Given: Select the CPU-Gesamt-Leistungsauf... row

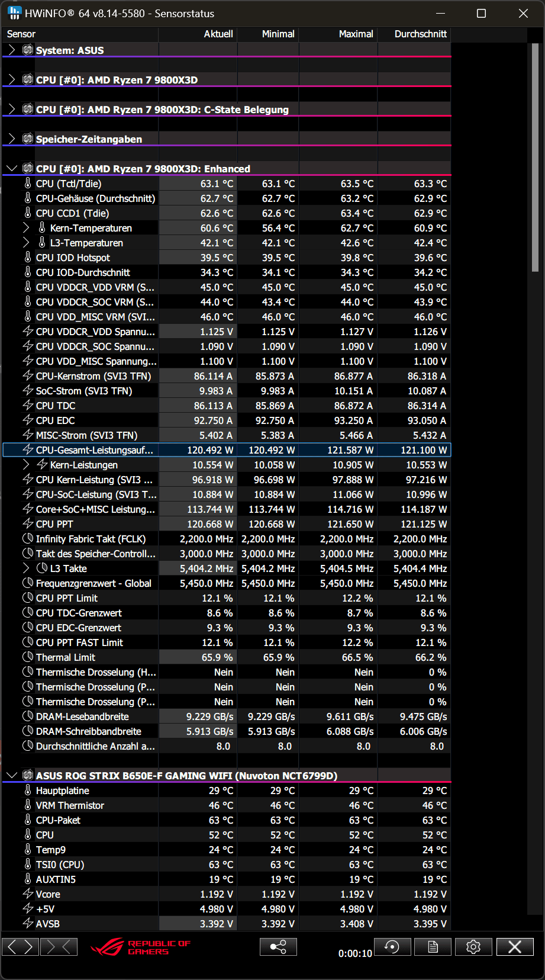Looking at the screenshot, I should tap(227, 450).
